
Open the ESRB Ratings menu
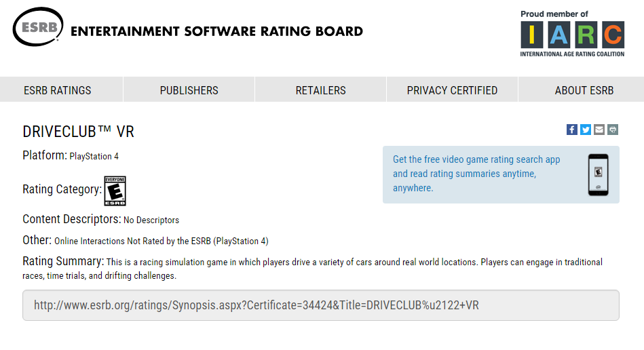click(x=58, y=90)
